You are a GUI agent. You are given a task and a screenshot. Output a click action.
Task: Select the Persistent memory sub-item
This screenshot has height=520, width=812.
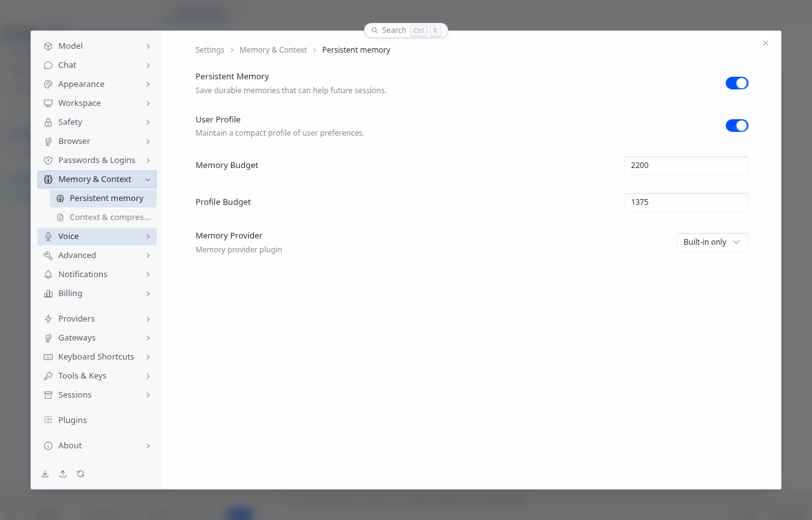103,198
